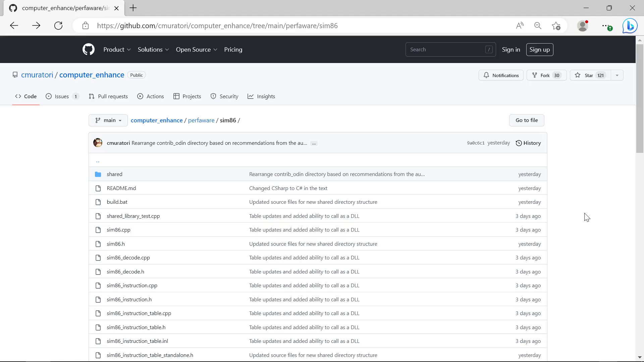Open the main branch selector
Screen dimensions: 644x362
[108, 120]
